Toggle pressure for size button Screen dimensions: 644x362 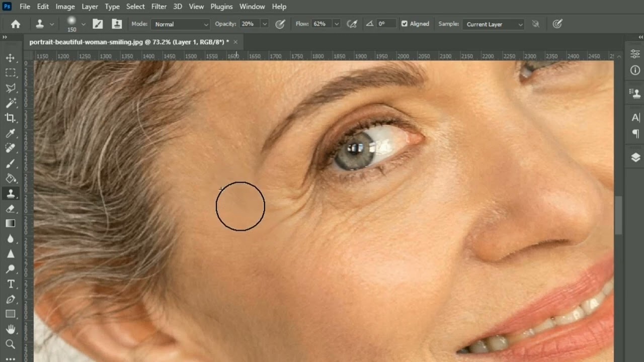(557, 24)
